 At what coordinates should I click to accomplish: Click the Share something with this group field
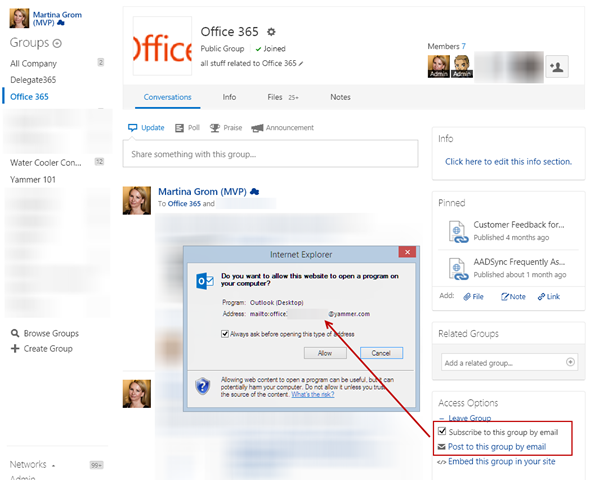pyautogui.click(x=270, y=154)
